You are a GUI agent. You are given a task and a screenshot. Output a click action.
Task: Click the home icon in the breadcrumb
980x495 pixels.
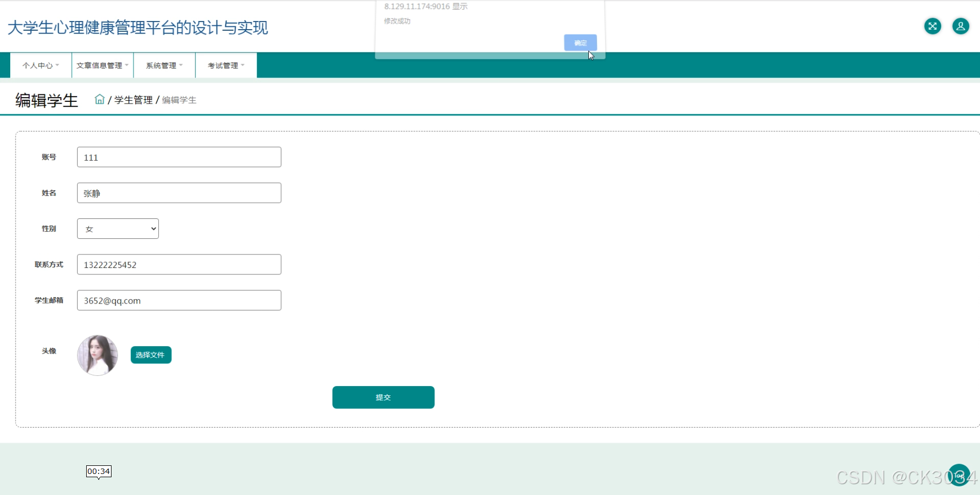coord(100,99)
